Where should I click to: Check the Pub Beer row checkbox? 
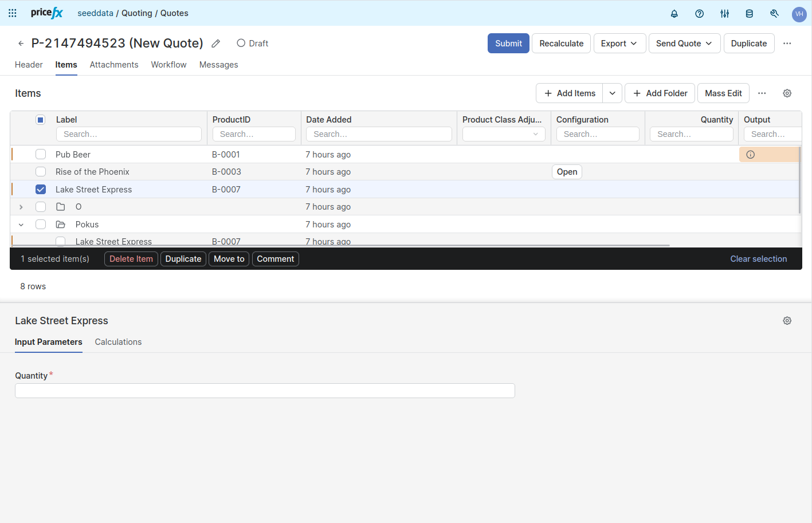point(41,155)
